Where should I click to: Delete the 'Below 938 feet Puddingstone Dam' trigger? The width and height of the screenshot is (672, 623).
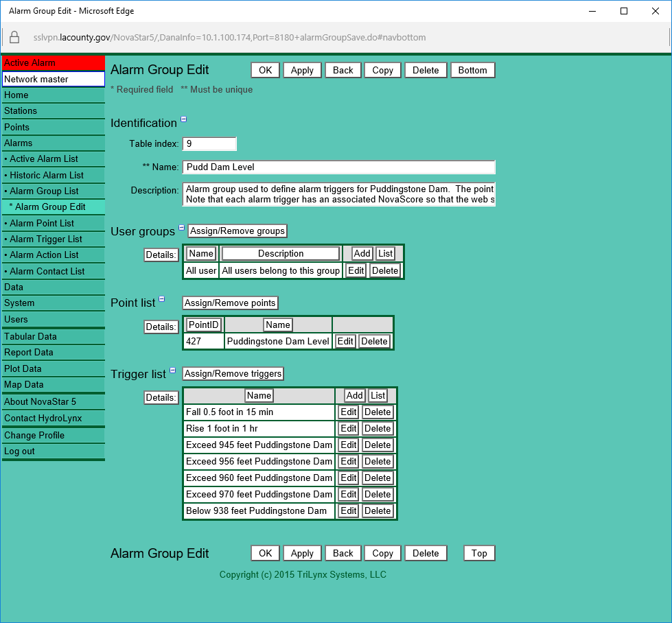[378, 510]
